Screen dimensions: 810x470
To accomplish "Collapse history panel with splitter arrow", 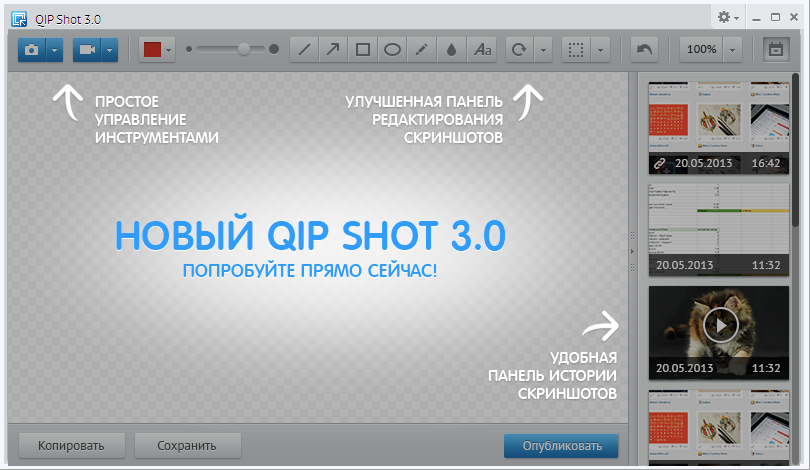I will click(x=632, y=252).
